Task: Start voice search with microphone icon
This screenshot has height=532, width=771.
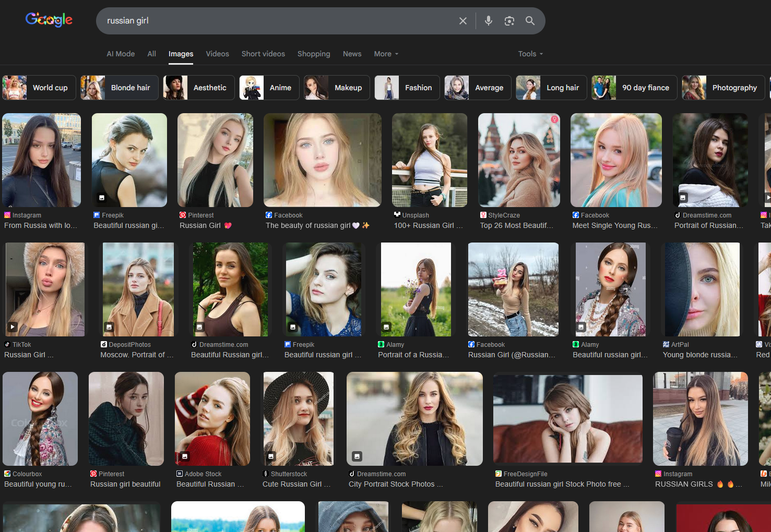Action: (489, 21)
